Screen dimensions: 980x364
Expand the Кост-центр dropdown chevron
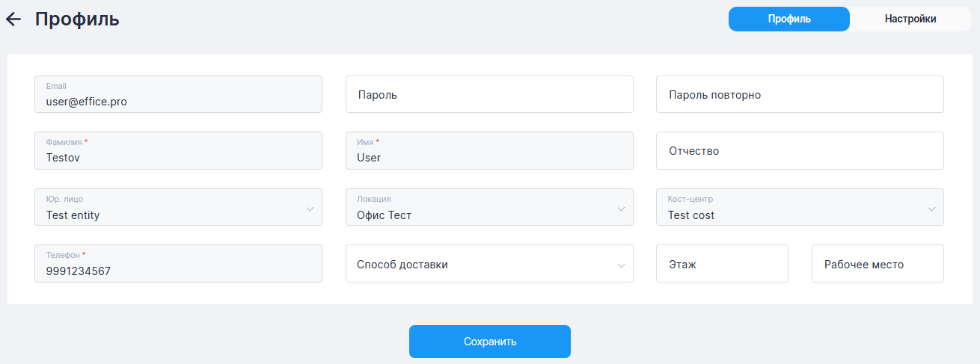tap(932, 209)
